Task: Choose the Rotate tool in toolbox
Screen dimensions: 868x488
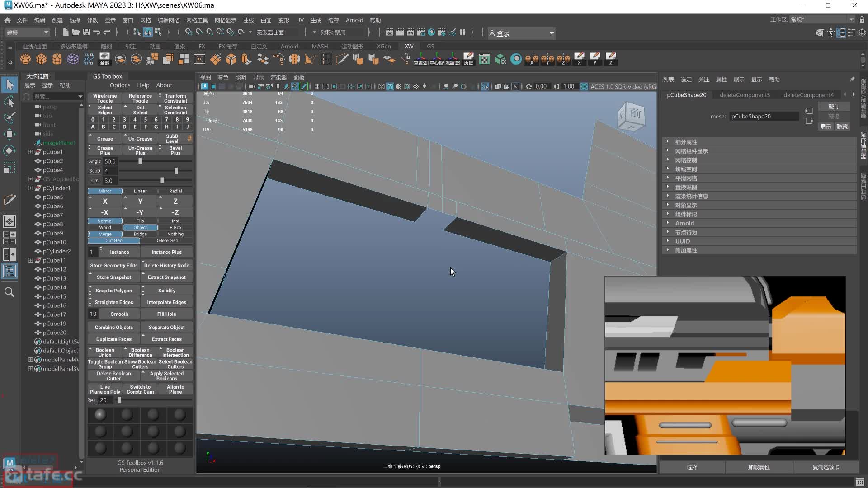Action: click(9, 150)
